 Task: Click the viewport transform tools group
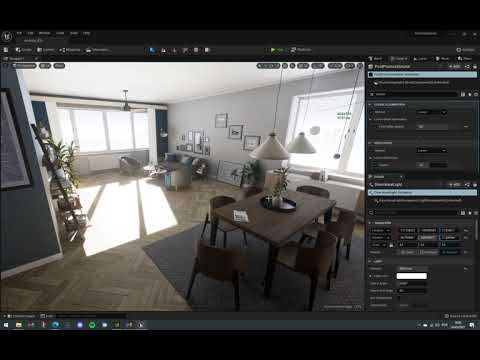tap(268, 66)
